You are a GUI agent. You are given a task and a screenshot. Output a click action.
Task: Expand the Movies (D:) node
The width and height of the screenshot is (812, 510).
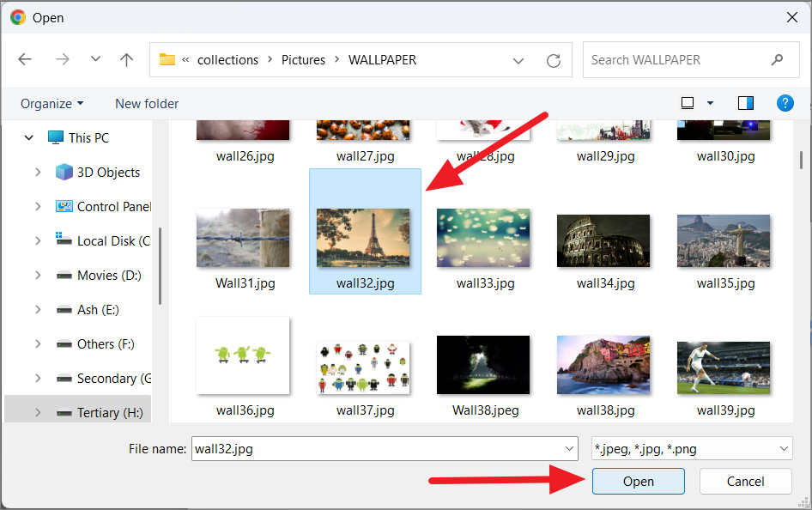tap(38, 275)
